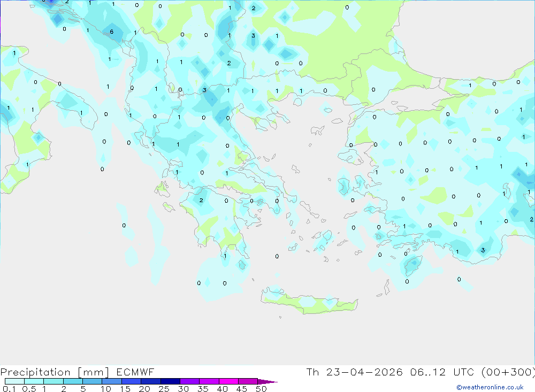Click the "(00+300)" forecast offset text

coord(508,372)
